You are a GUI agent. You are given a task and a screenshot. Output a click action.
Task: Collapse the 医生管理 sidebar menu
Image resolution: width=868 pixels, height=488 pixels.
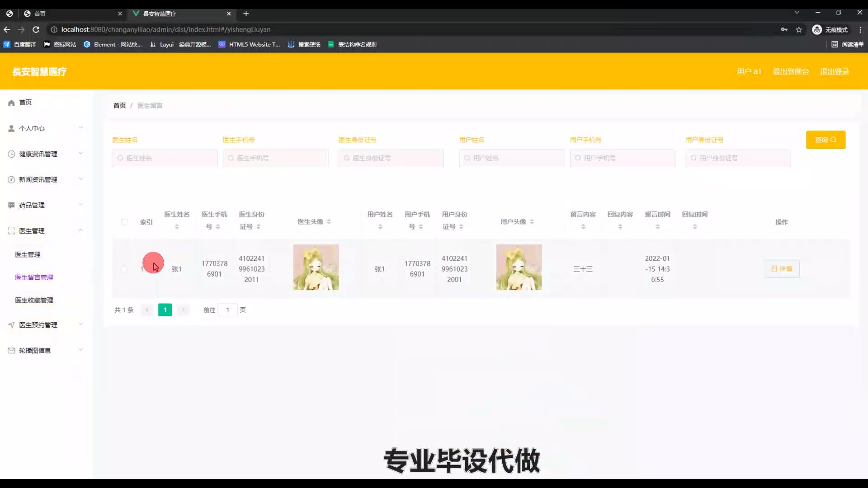pos(80,230)
